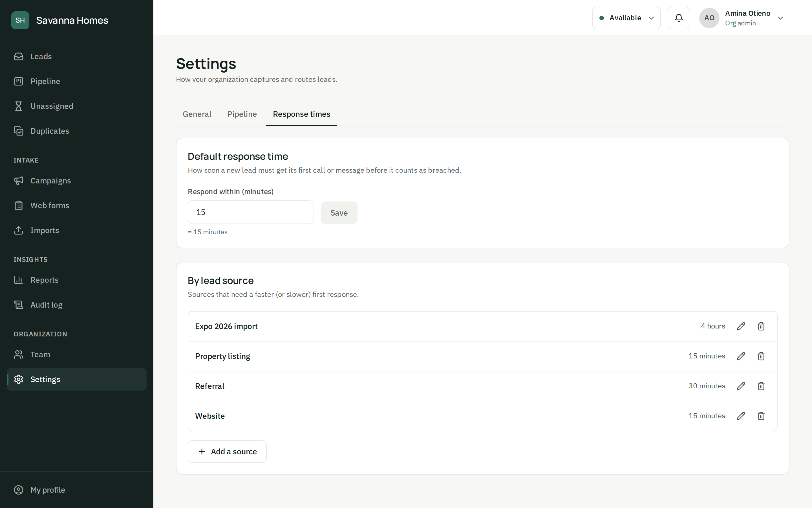Viewport: 812px width, 508px height.
Task: Open Campaigns under Intake
Action: [76, 181]
